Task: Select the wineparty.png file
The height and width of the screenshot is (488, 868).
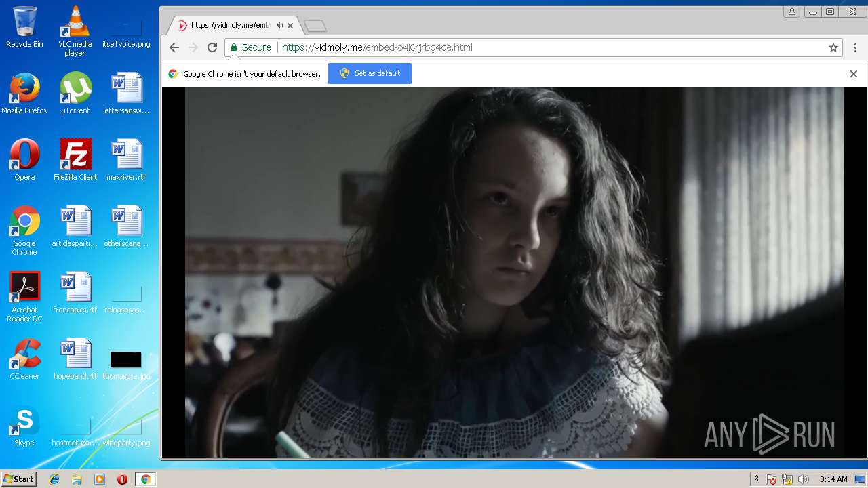Action: point(126,431)
